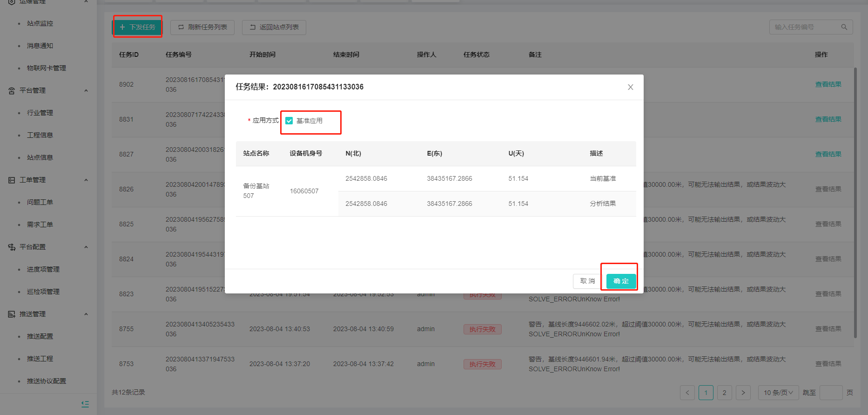Screen dimensions: 868x415
Task: Click 查看结果 link for task 8902
Action: pyautogui.click(x=828, y=84)
